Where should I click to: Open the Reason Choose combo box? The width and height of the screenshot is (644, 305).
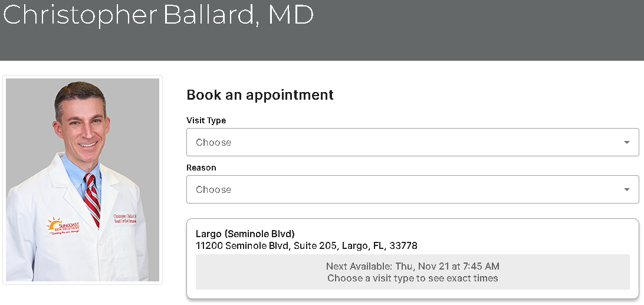coord(412,189)
